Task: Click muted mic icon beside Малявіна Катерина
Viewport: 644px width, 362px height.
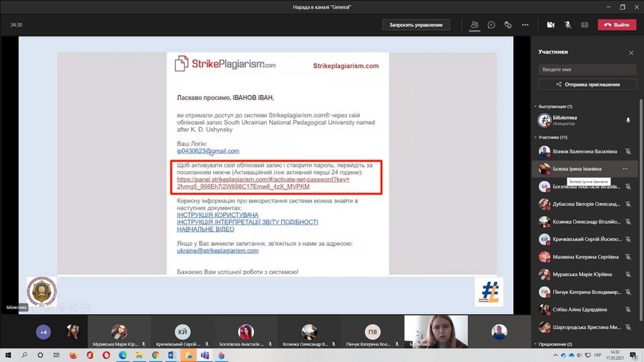Action: pos(628,257)
